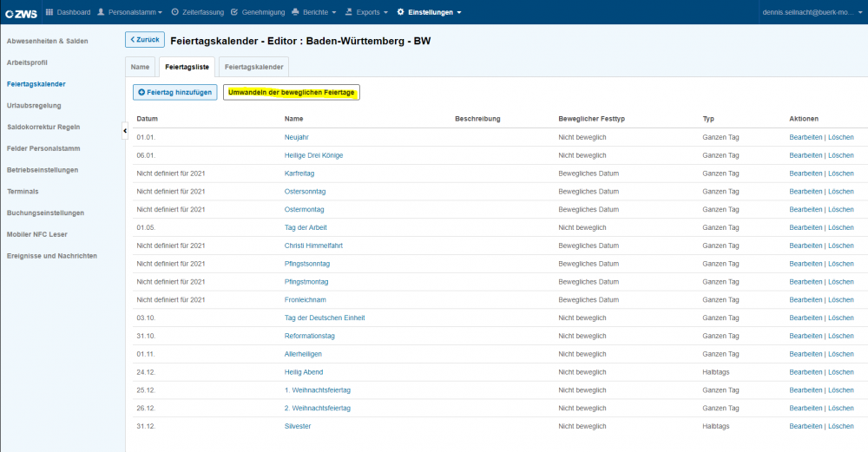Open Dashboard via its grid icon
The image size is (868, 452).
click(49, 11)
